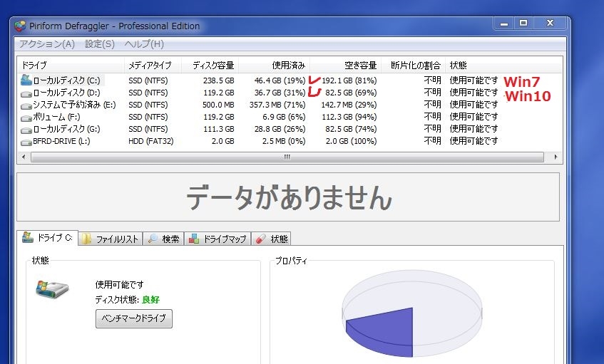Viewport: 604px width, 364px height.
Task: Click the データがありません drive map area
Action: 288,197
